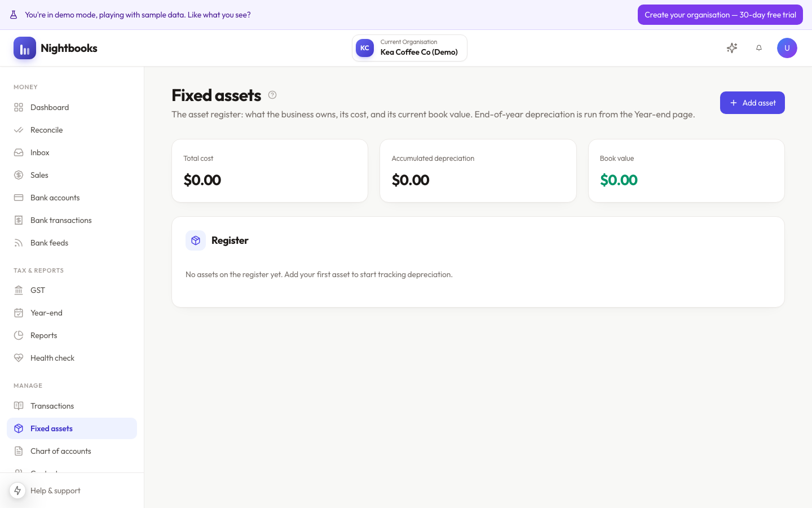Click the demo mode flask icon
The height and width of the screenshot is (508, 812).
14,15
